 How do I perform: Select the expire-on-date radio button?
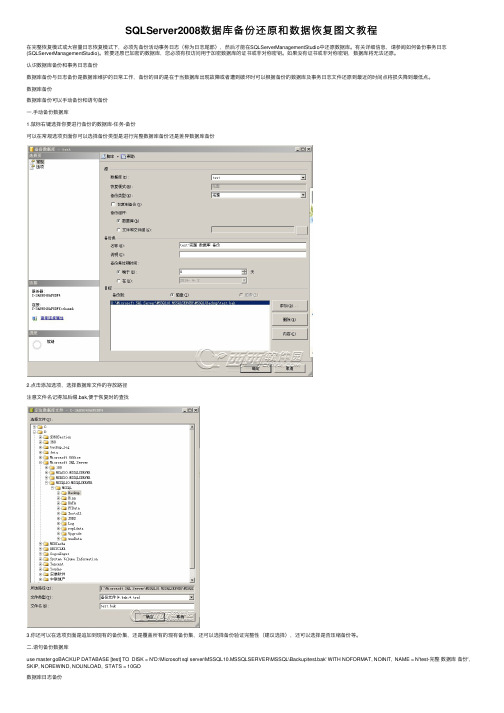[119, 281]
